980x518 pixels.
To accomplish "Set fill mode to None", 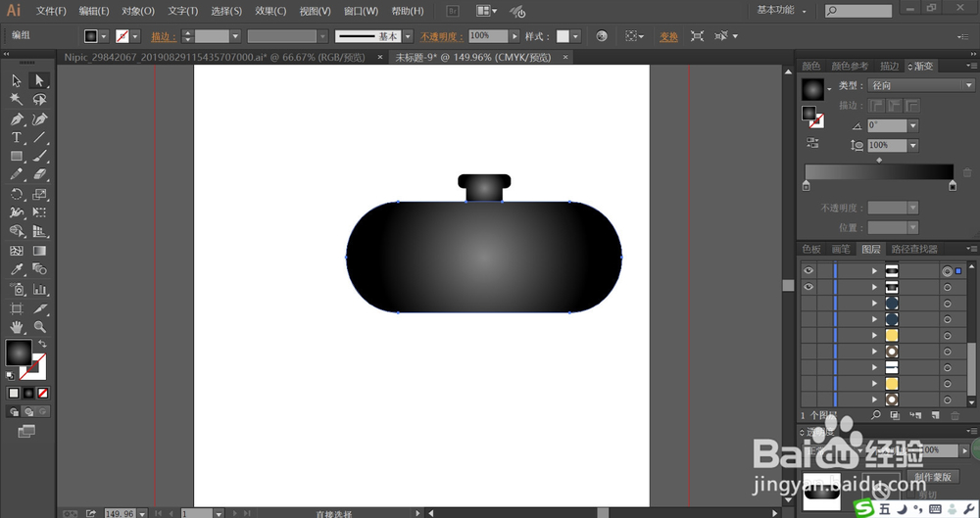I will (x=43, y=393).
